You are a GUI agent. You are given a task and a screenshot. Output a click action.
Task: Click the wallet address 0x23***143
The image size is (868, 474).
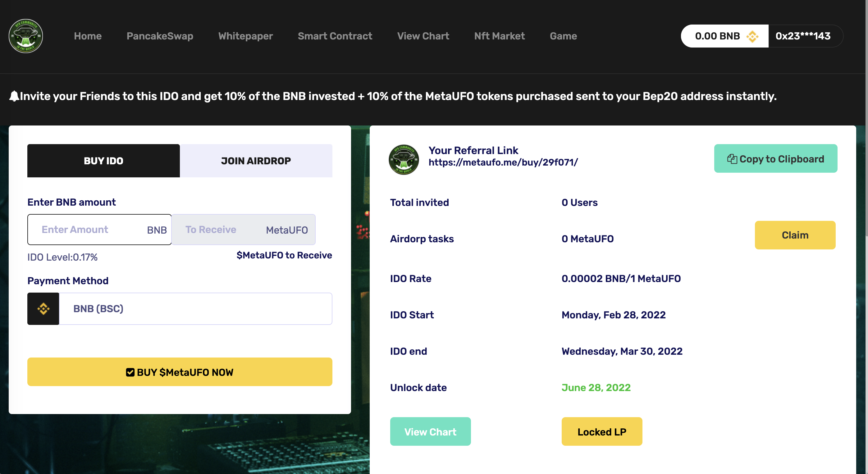(x=803, y=36)
